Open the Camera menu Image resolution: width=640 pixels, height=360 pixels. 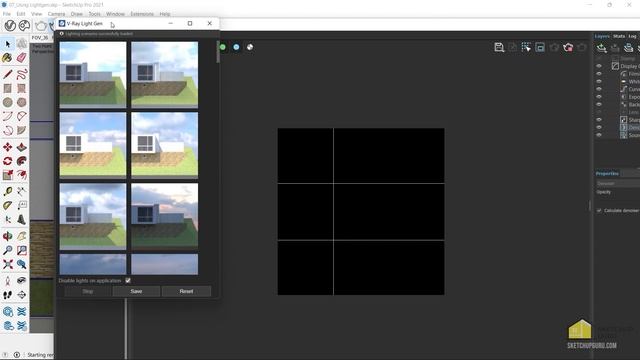56,14
